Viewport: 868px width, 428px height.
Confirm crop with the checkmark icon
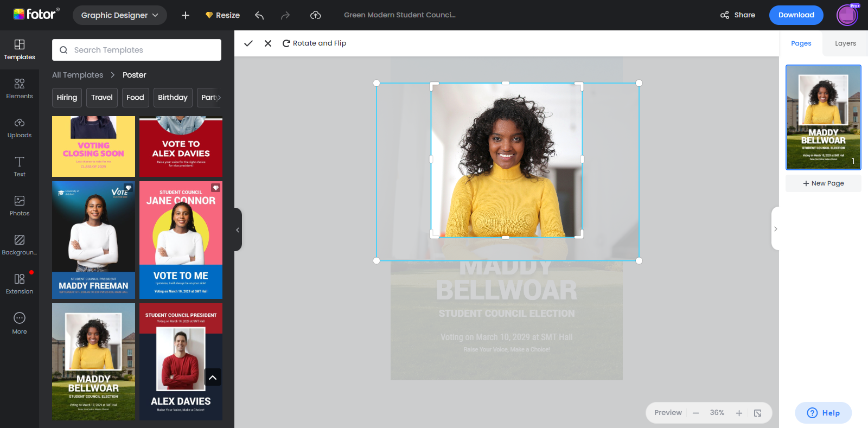[248, 43]
